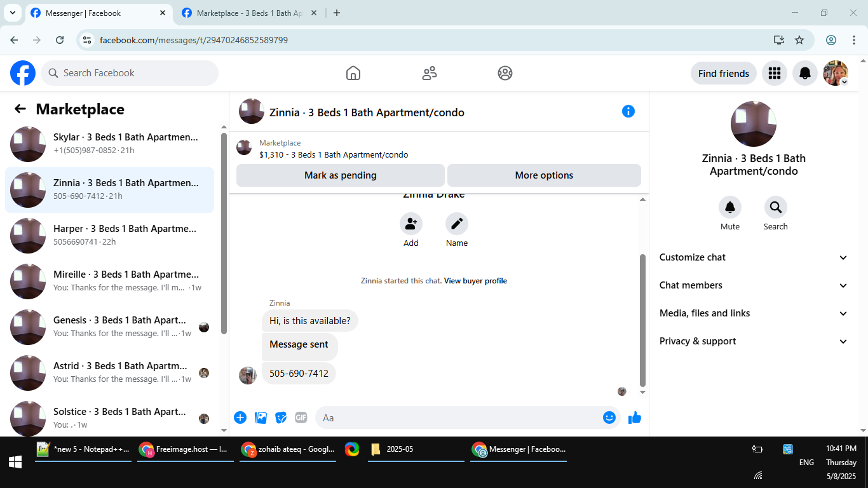Open the Marketplace listing $1,310 link

[334, 154]
